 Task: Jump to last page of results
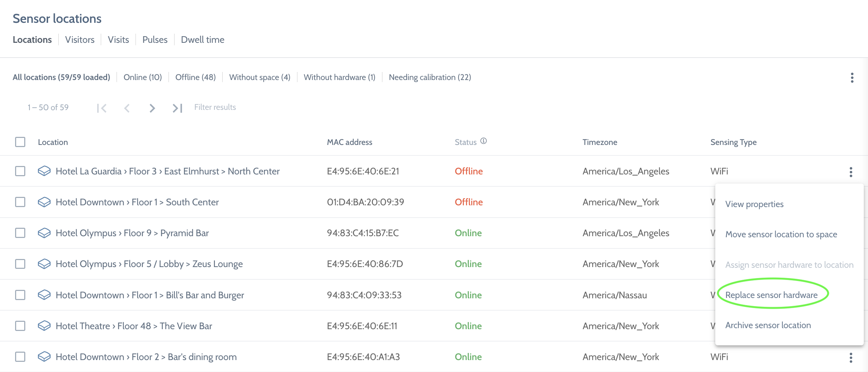177,108
